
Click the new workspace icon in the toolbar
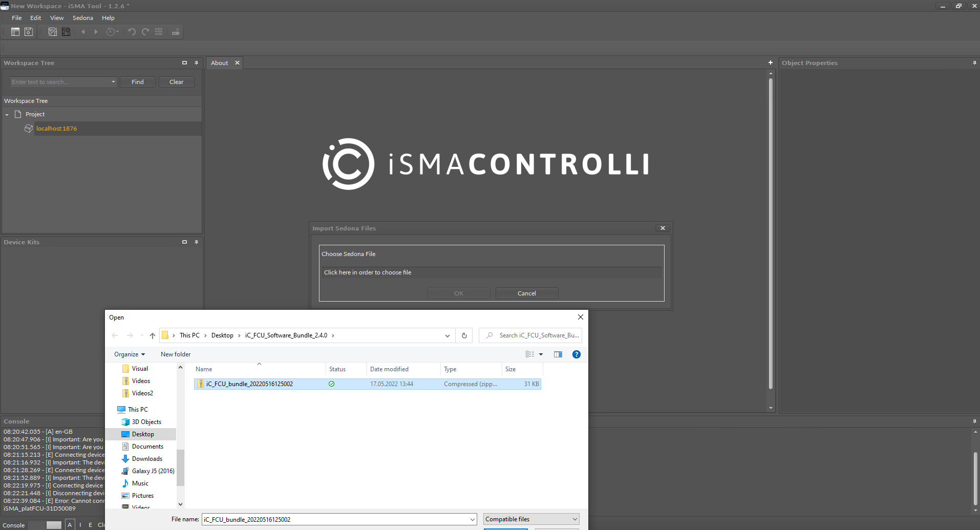pos(15,32)
